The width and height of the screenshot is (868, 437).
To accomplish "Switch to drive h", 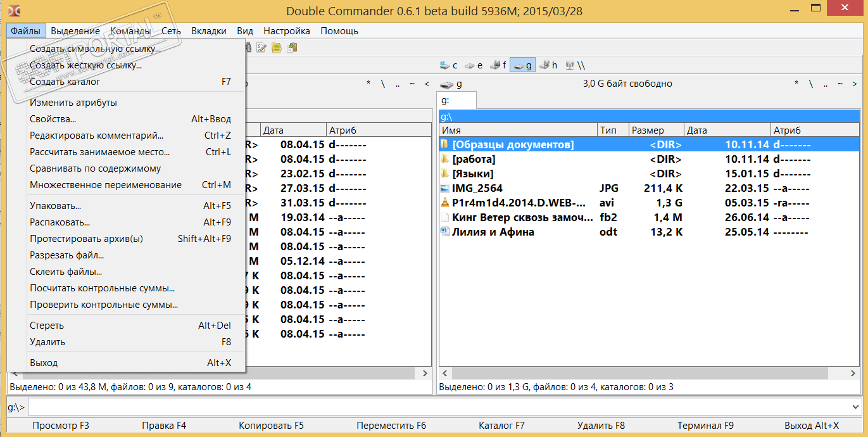I will [548, 65].
